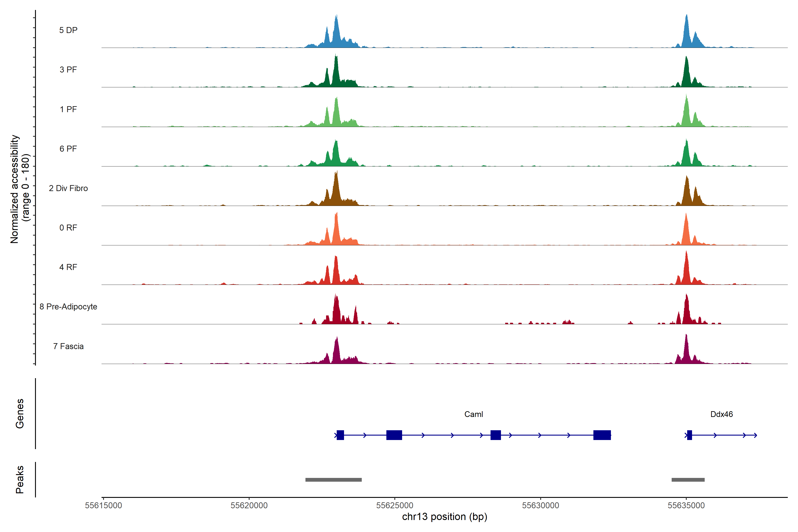Click the 1 PF track label
The width and height of the screenshot is (798, 532).
tap(68, 109)
